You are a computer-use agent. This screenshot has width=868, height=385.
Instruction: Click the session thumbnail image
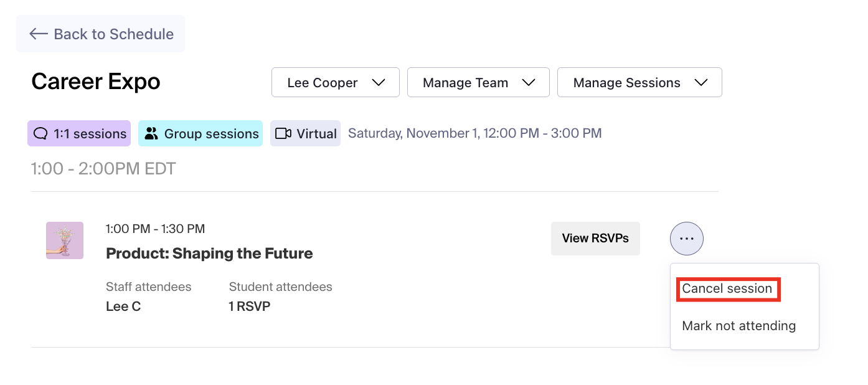[65, 240]
